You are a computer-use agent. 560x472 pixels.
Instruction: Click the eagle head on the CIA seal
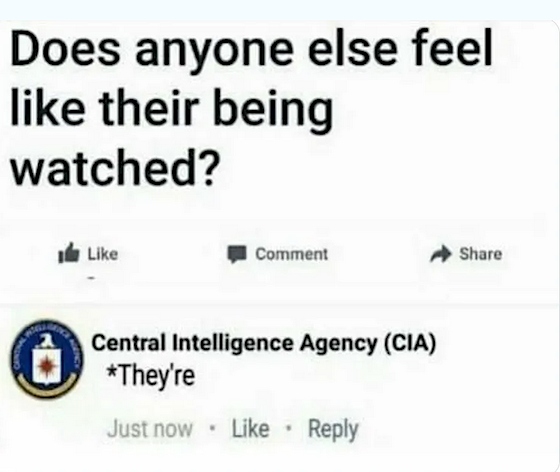point(46,340)
